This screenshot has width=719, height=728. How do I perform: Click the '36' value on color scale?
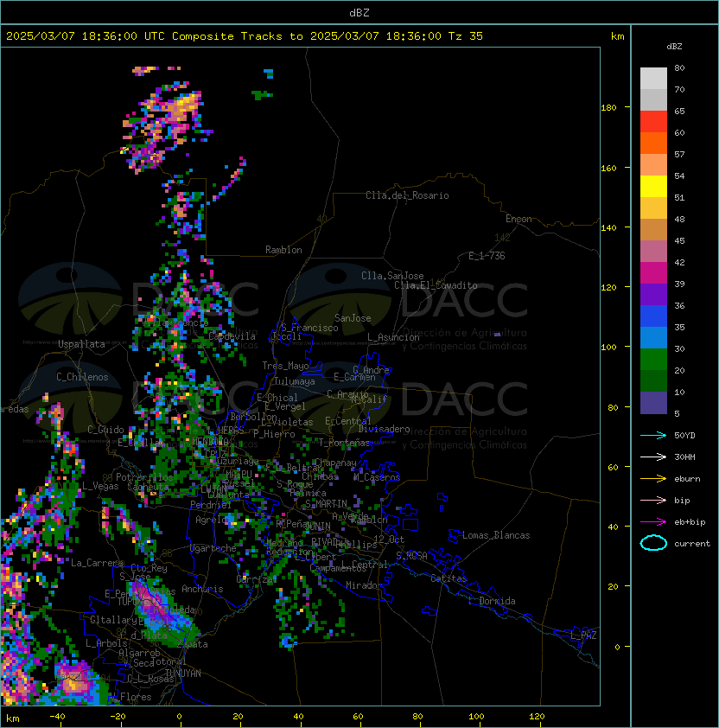point(679,305)
